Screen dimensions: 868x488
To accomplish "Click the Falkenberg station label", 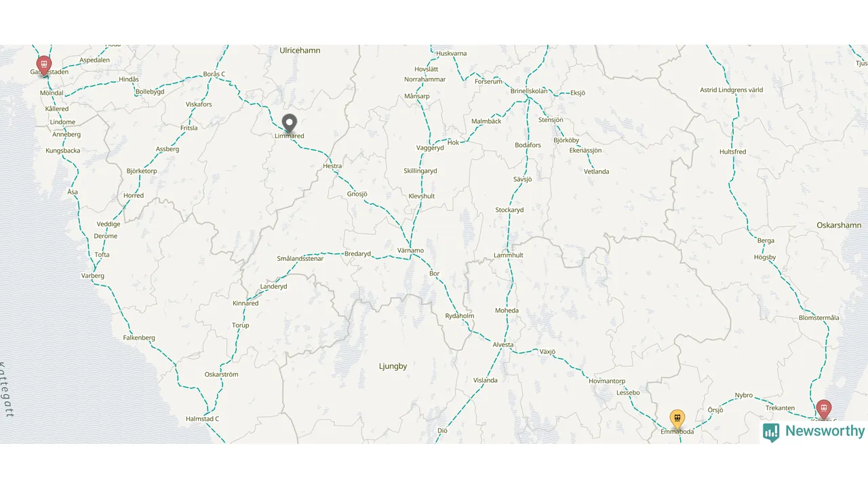I will click(139, 338).
